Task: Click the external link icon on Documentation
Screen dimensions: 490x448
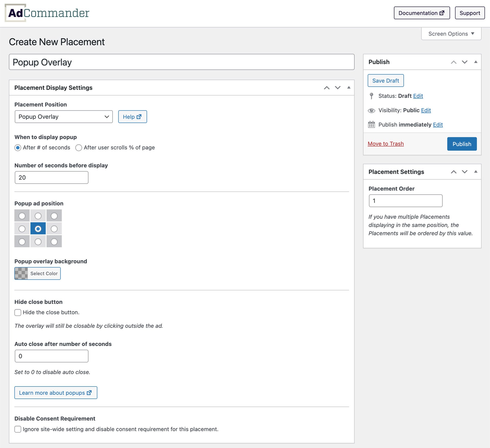Action: coord(442,13)
